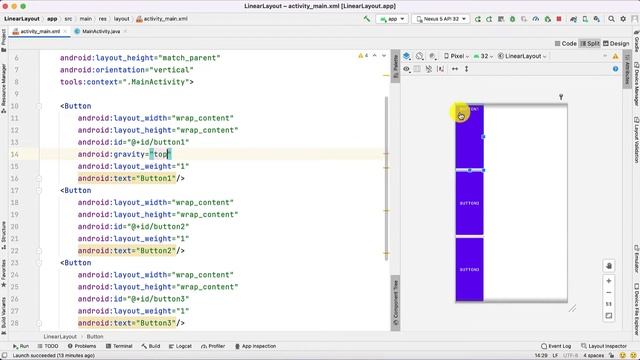Open the Pixel device preview dropdown

point(456,56)
